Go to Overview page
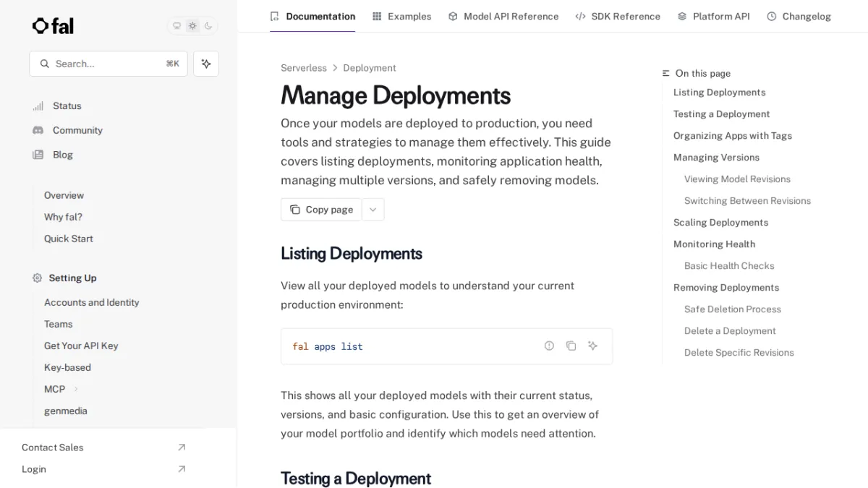 pos(64,195)
